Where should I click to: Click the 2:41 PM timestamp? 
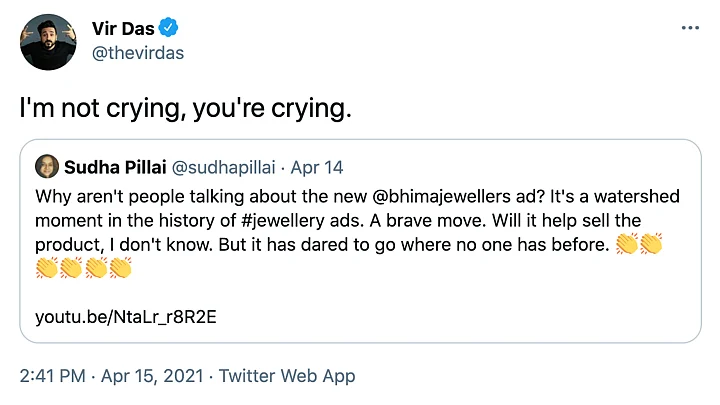point(53,376)
